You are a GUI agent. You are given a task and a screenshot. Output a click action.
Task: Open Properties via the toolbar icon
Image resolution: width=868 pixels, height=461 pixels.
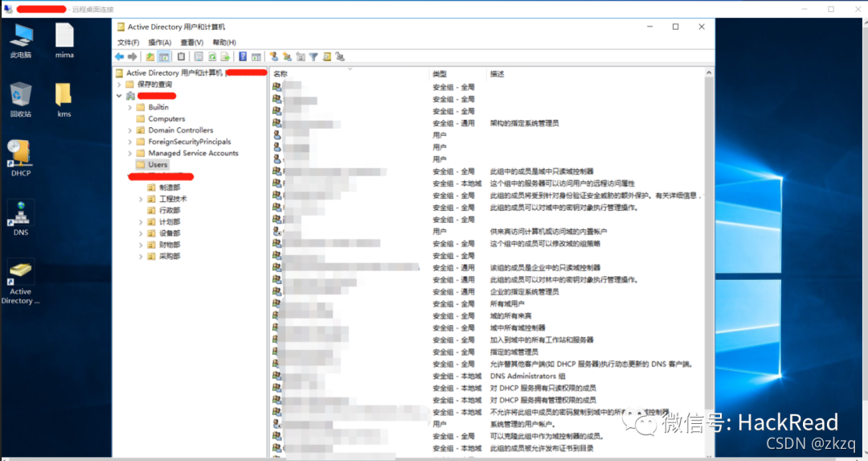(199, 56)
